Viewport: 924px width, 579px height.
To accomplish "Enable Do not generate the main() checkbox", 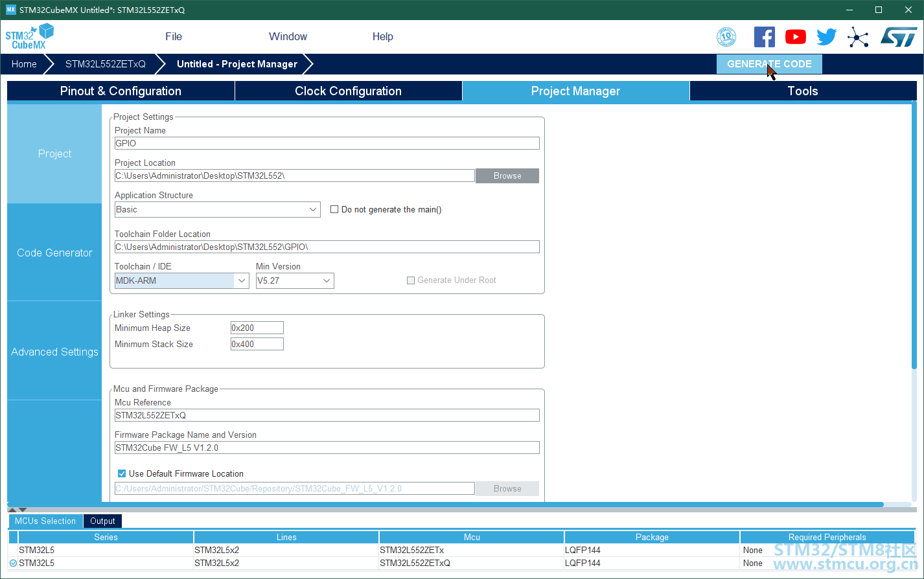I will [x=334, y=209].
